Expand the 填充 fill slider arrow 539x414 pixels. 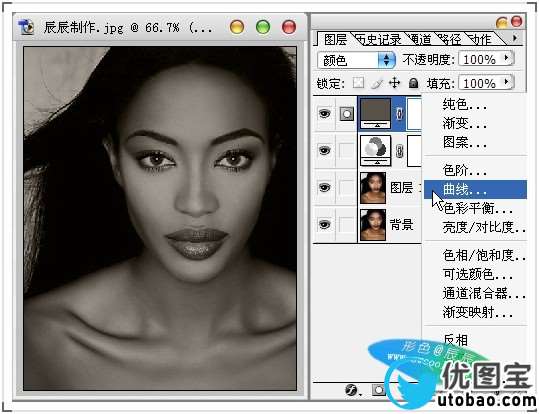click(x=506, y=83)
